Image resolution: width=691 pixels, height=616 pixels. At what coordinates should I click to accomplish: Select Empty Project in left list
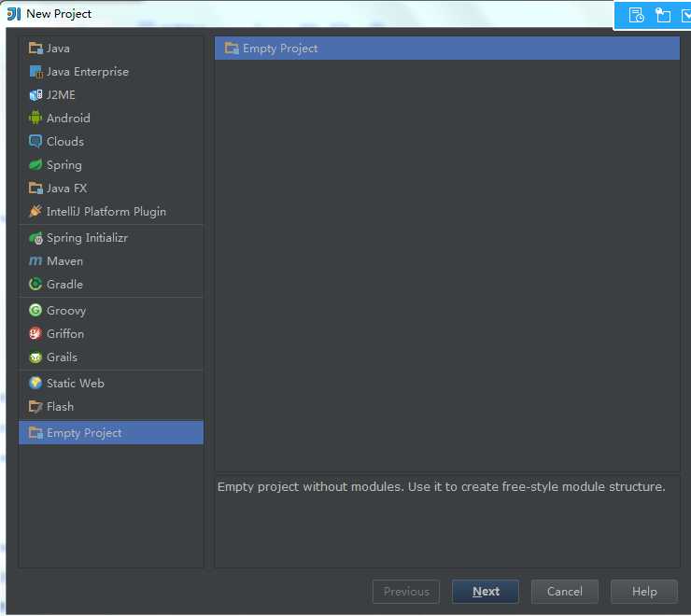(x=111, y=433)
